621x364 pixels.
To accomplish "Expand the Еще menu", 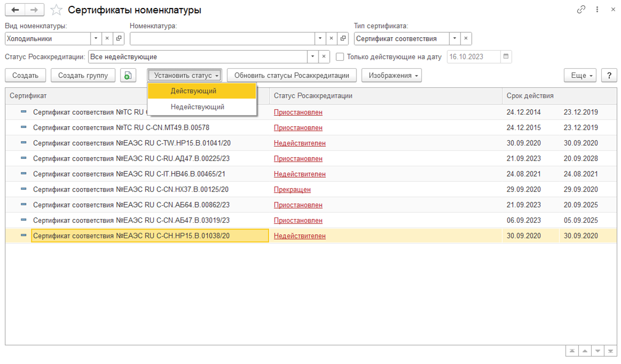I will (x=580, y=76).
